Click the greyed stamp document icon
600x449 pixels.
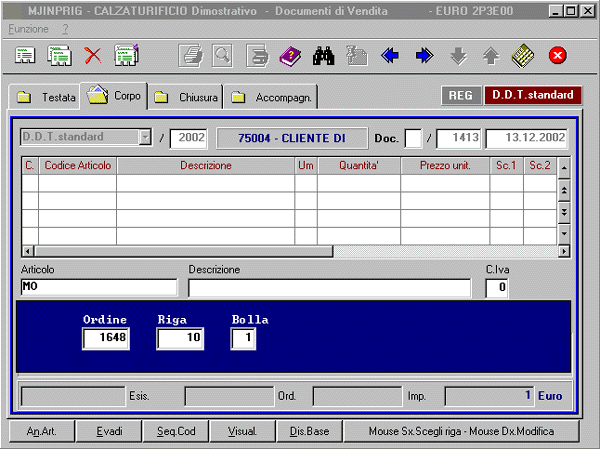coord(357,56)
